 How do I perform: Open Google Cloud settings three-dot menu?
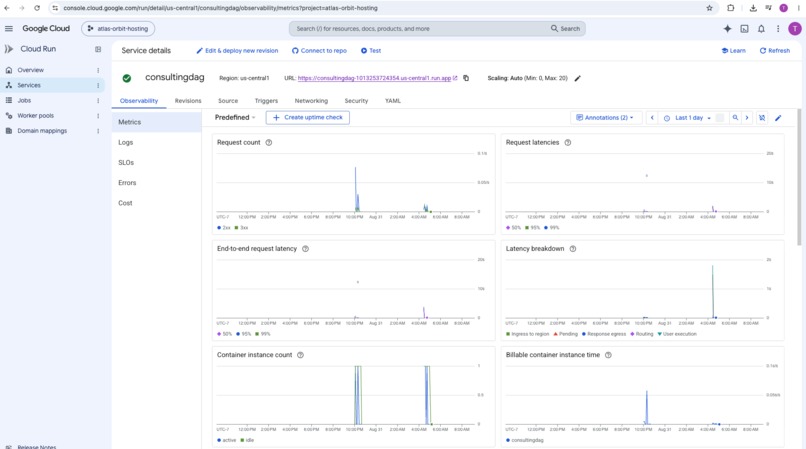(x=778, y=29)
